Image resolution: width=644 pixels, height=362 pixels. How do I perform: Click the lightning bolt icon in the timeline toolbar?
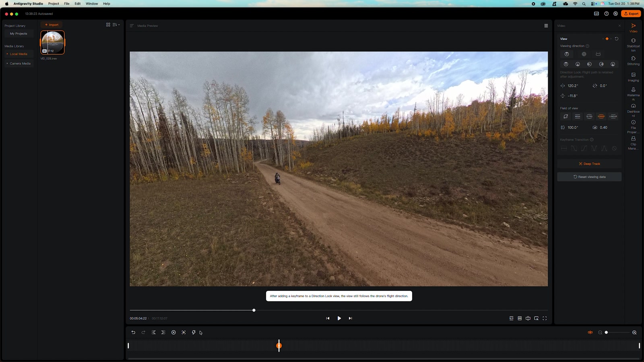pyautogui.click(x=194, y=333)
